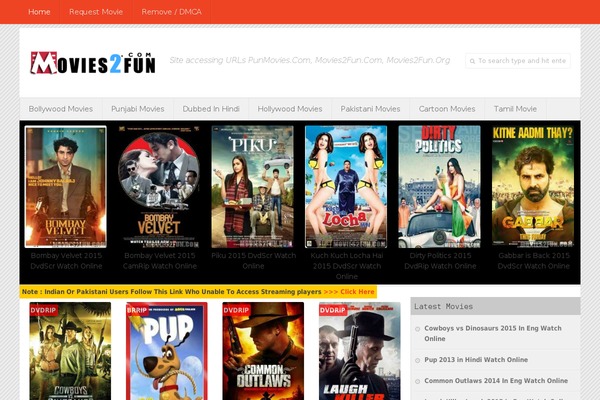
Task: Open the Kuch Kuch Locha Hai poster
Action: (346, 187)
